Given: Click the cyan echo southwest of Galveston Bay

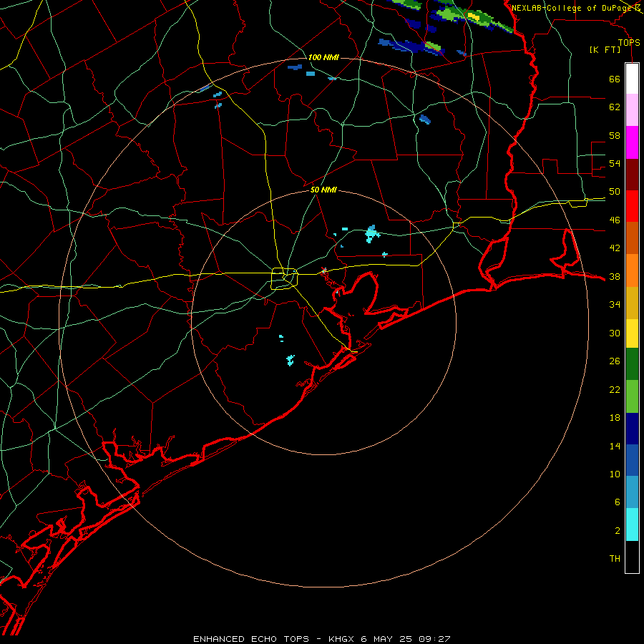Looking at the screenshot, I should 291,360.
